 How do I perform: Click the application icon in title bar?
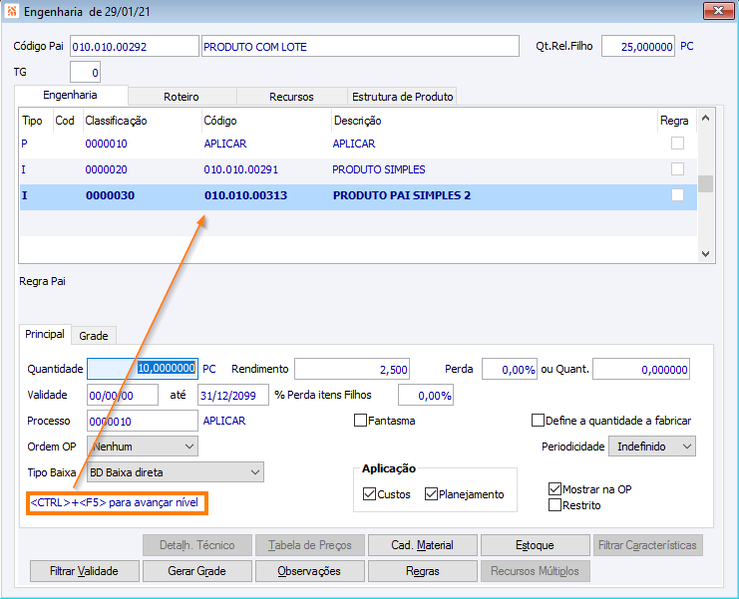click(x=11, y=11)
